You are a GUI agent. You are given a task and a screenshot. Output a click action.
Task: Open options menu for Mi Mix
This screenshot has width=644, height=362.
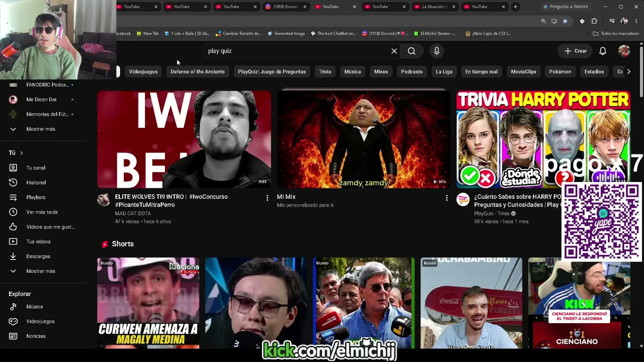click(446, 198)
